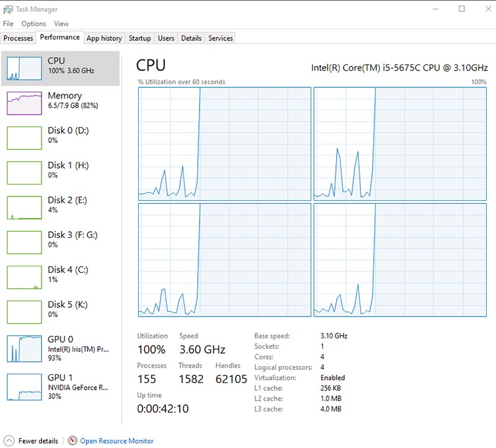Click the 3.60 GHz speed value
The height and width of the screenshot is (448, 496).
[203, 349]
